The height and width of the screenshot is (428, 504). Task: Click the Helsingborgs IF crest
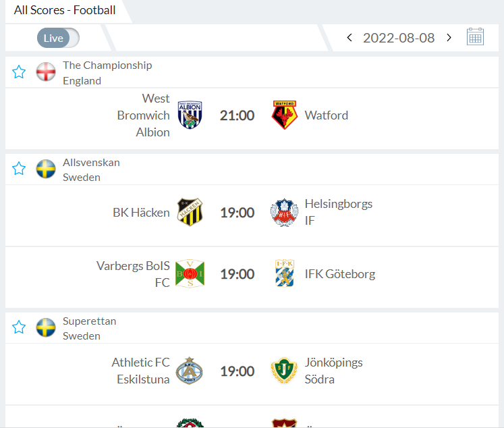pyautogui.click(x=284, y=212)
